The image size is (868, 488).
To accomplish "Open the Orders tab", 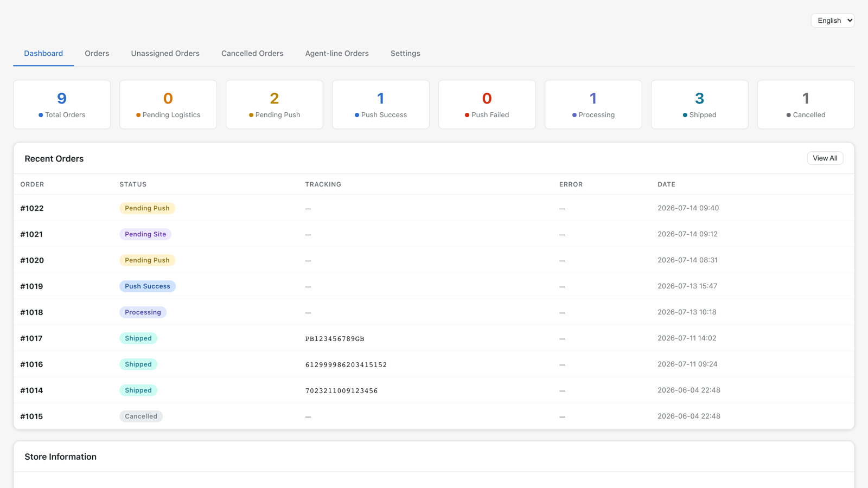I will click(x=97, y=53).
